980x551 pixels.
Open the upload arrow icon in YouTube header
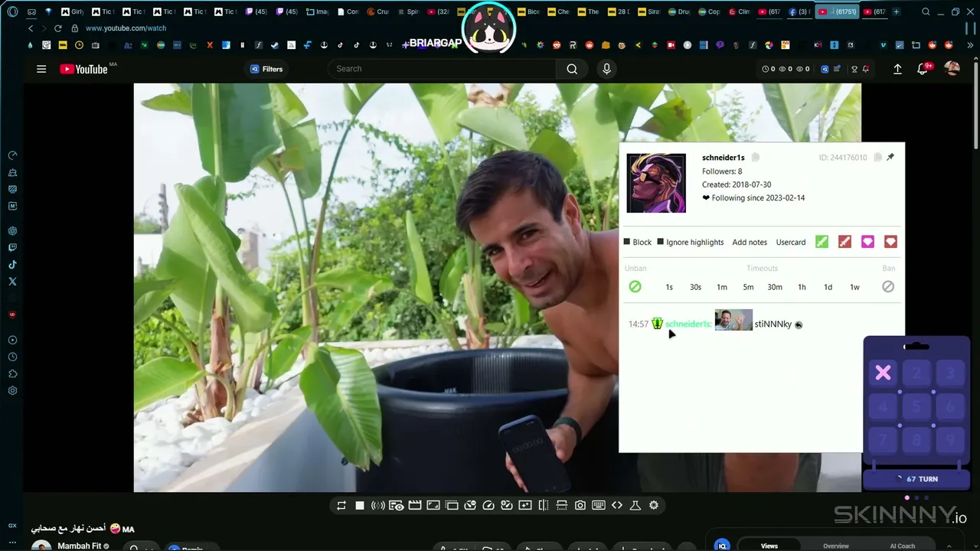pos(897,69)
